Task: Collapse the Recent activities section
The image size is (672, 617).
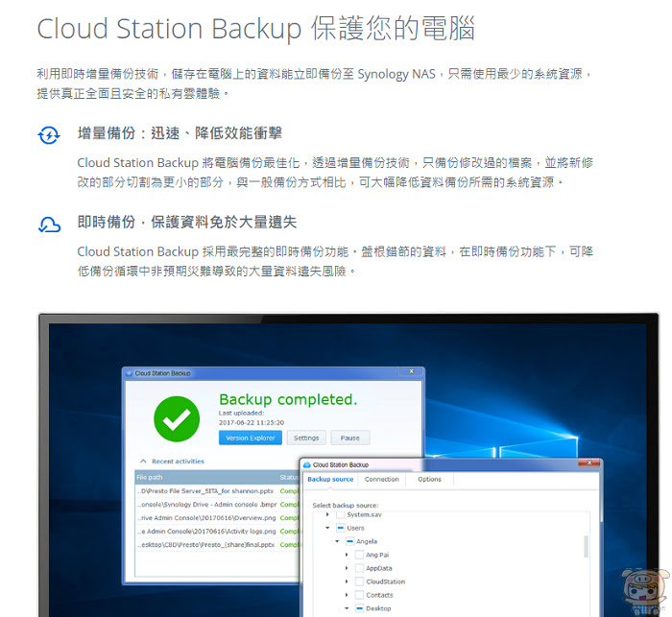Action: [143, 462]
